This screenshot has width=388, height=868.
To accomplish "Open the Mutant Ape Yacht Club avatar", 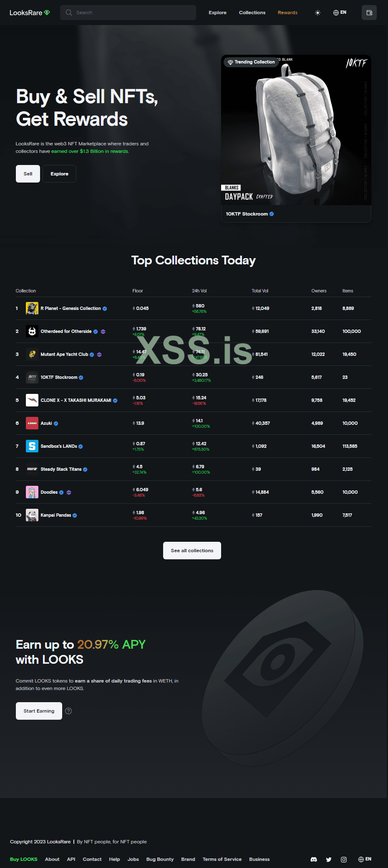I will point(32,354).
